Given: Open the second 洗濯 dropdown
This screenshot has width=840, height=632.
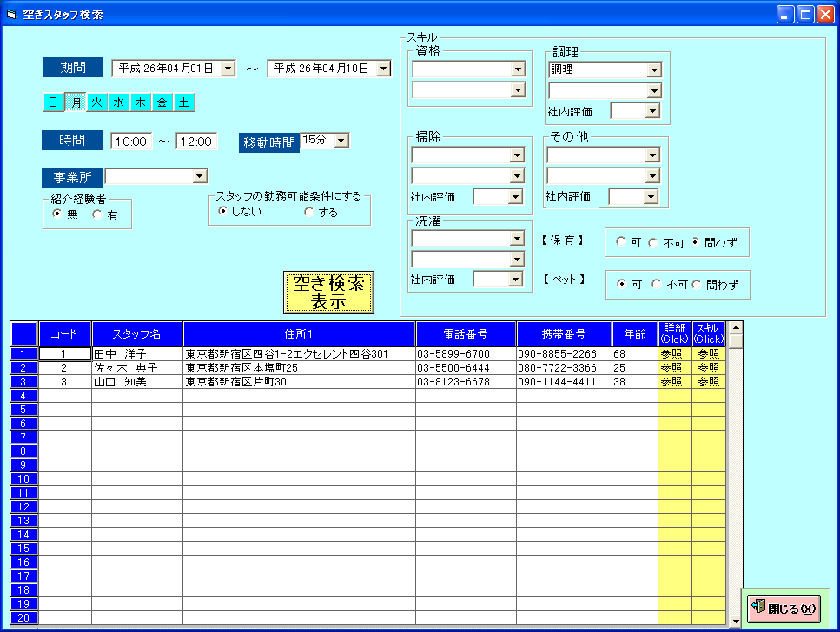Looking at the screenshot, I should [x=517, y=260].
